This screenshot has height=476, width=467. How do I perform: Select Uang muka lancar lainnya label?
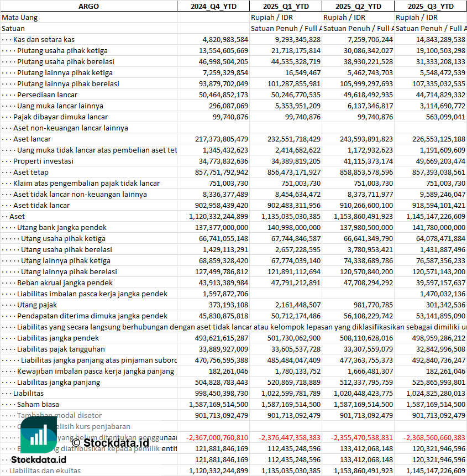pyautogui.click(x=60, y=106)
